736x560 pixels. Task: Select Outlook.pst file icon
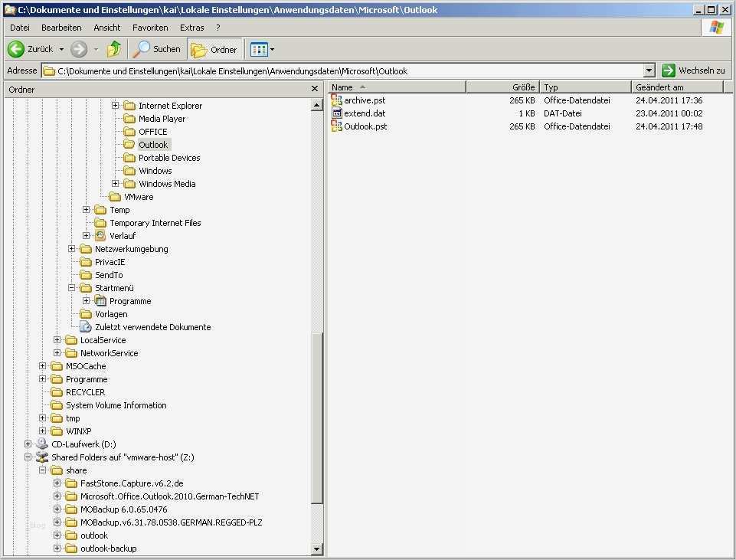[x=336, y=126]
